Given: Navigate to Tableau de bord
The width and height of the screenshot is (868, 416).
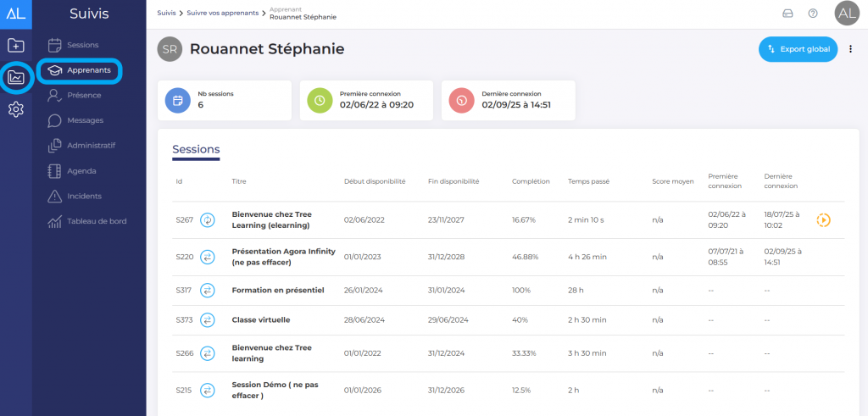Looking at the screenshot, I should tap(97, 221).
